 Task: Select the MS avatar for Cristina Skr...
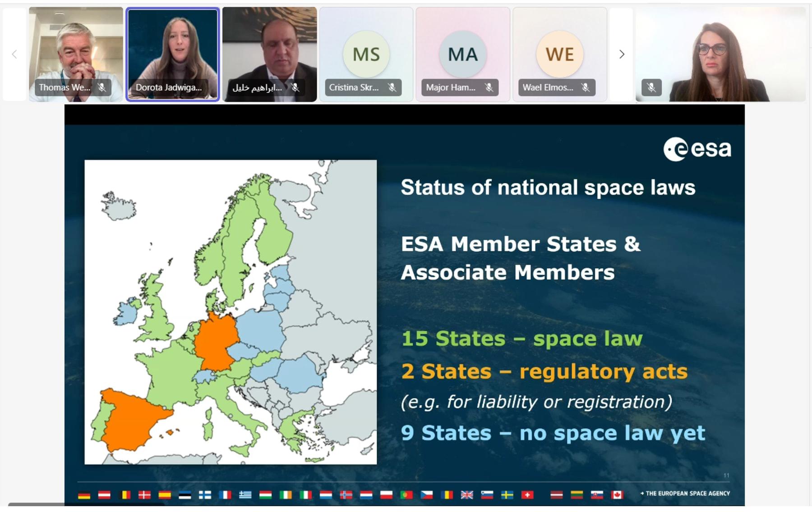[x=366, y=55]
